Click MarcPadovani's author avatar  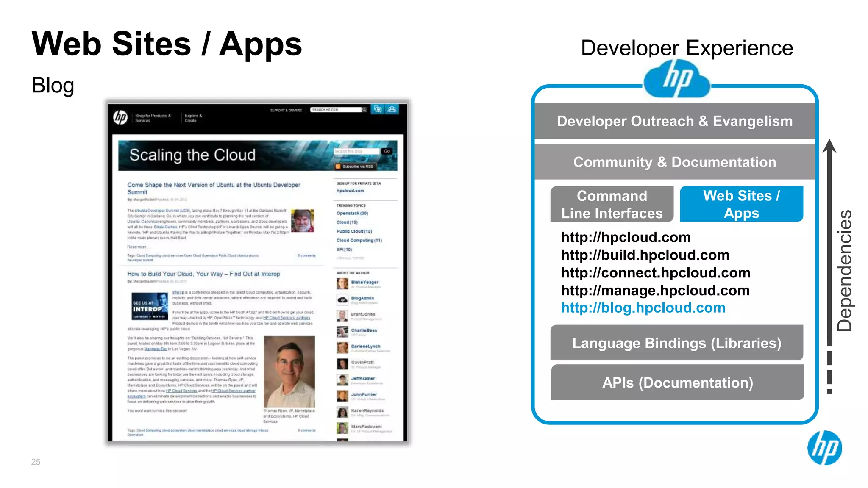point(342,428)
